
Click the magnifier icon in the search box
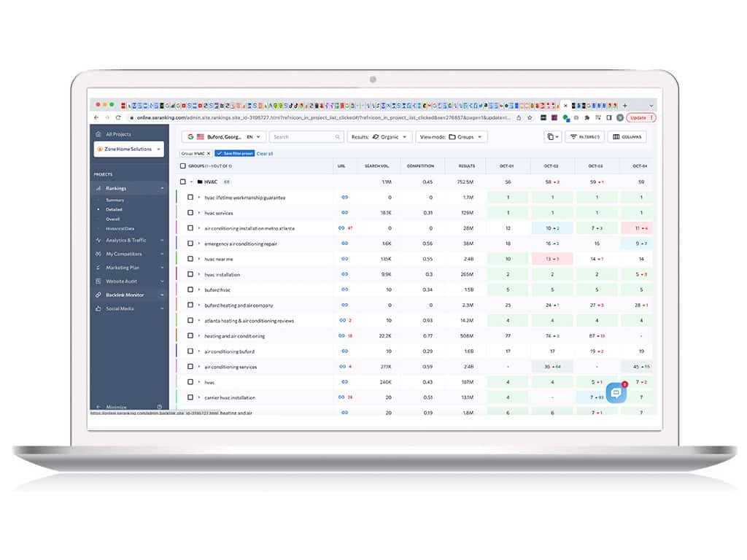[x=337, y=137]
